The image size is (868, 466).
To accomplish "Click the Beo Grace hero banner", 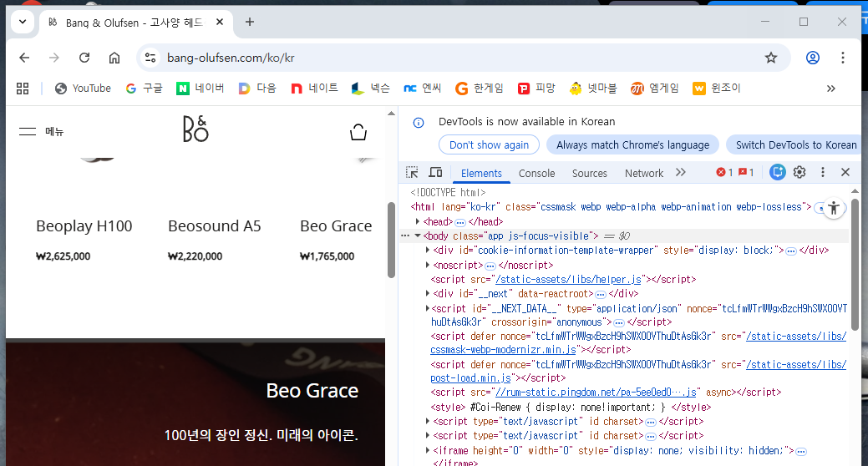I will pyautogui.click(x=195, y=404).
